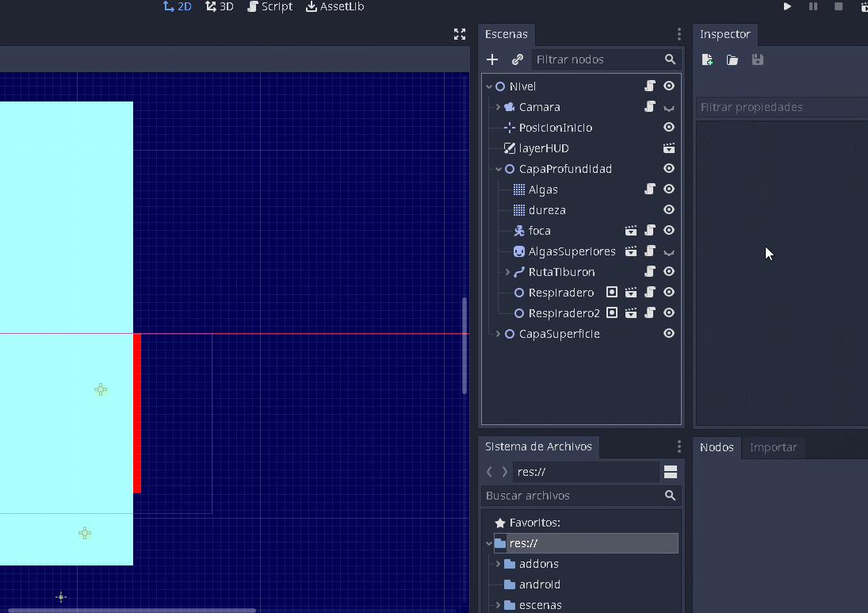Stop the running scene
This screenshot has width=868, height=613.
click(x=839, y=6)
